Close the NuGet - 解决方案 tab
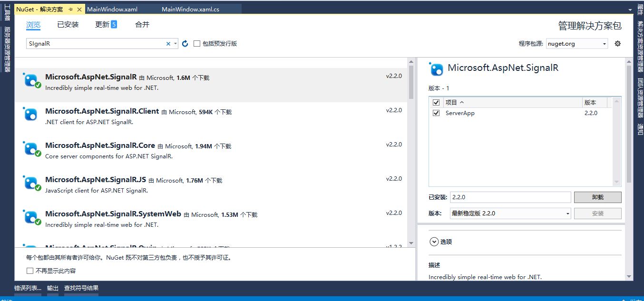Viewport: 644px width, 301px height. coord(79,9)
